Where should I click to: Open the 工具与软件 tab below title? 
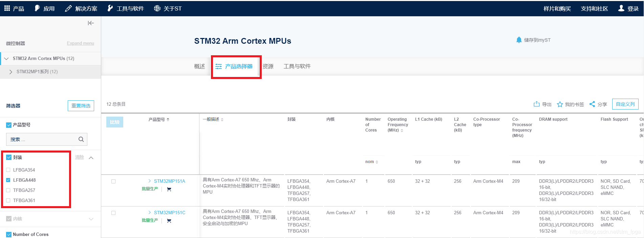(297, 66)
